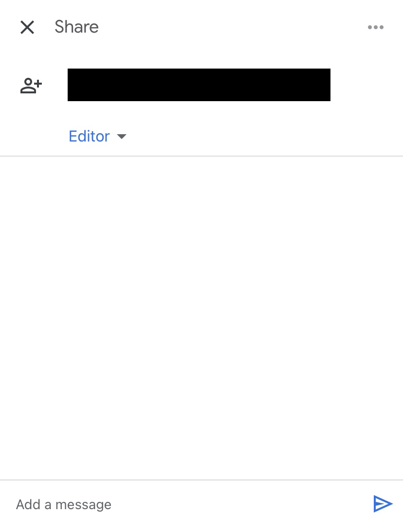
Task: Open the three-dot more options menu
Action: [x=375, y=27]
